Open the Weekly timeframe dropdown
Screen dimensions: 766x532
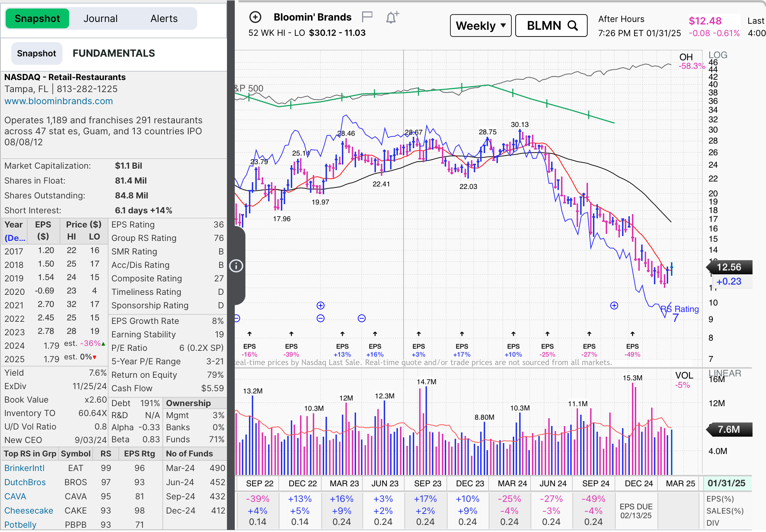[x=481, y=26]
